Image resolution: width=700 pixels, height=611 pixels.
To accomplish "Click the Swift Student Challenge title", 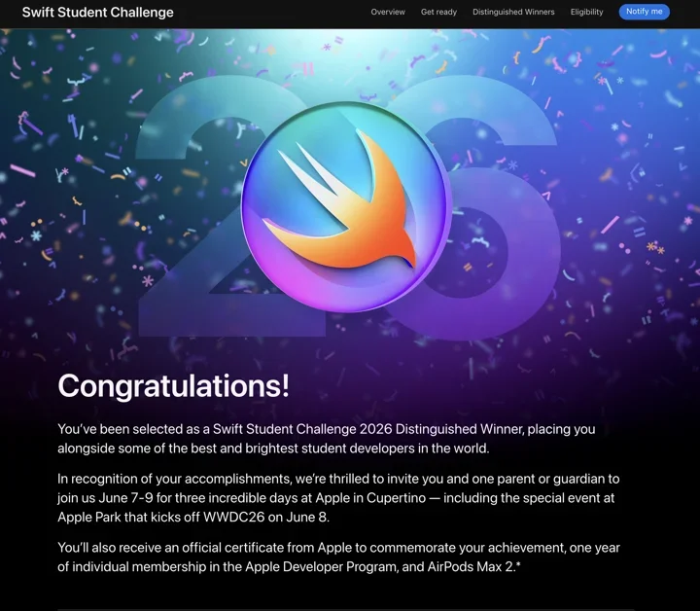I will [x=98, y=13].
